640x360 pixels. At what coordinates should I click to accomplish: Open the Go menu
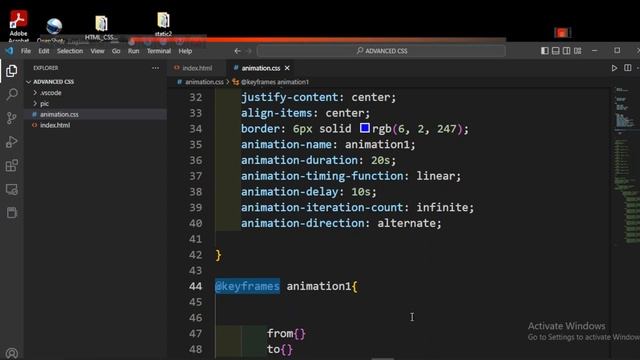(x=116, y=51)
